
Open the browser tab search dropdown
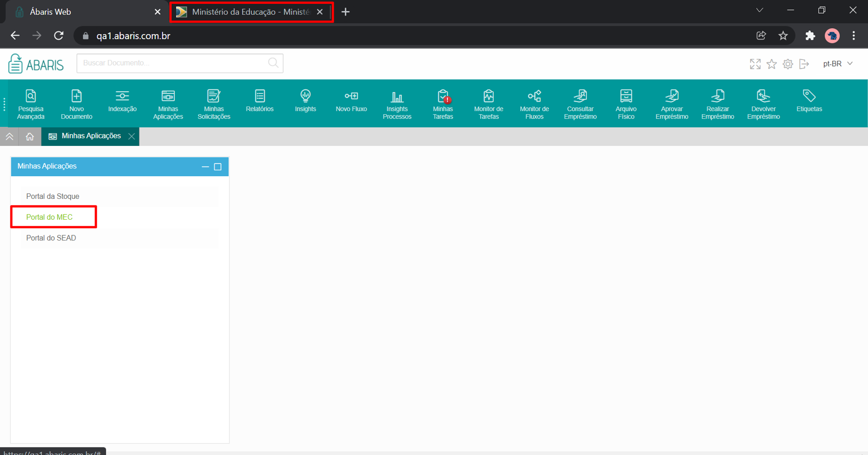[759, 10]
